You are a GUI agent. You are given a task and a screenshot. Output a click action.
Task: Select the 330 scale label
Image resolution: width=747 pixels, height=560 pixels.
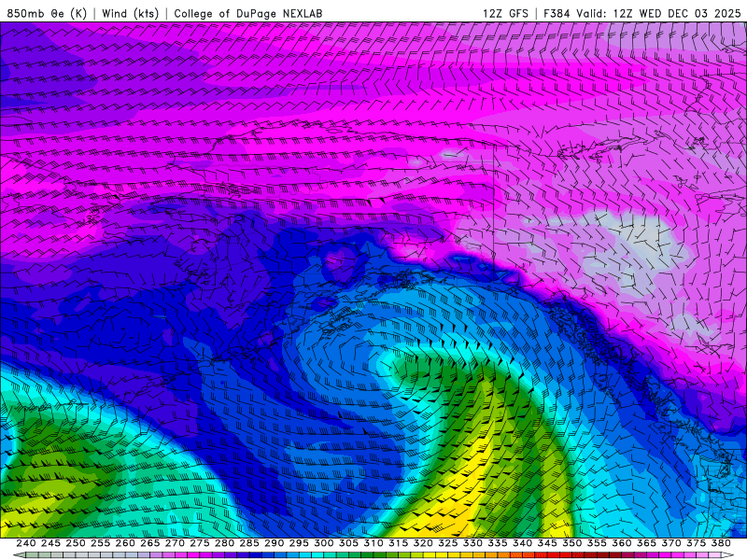click(x=472, y=543)
